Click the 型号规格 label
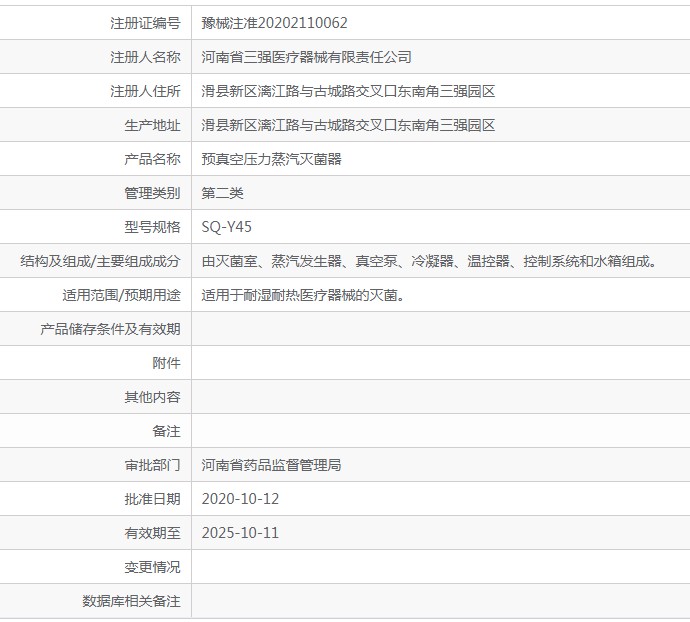The image size is (690, 622). pyautogui.click(x=152, y=227)
